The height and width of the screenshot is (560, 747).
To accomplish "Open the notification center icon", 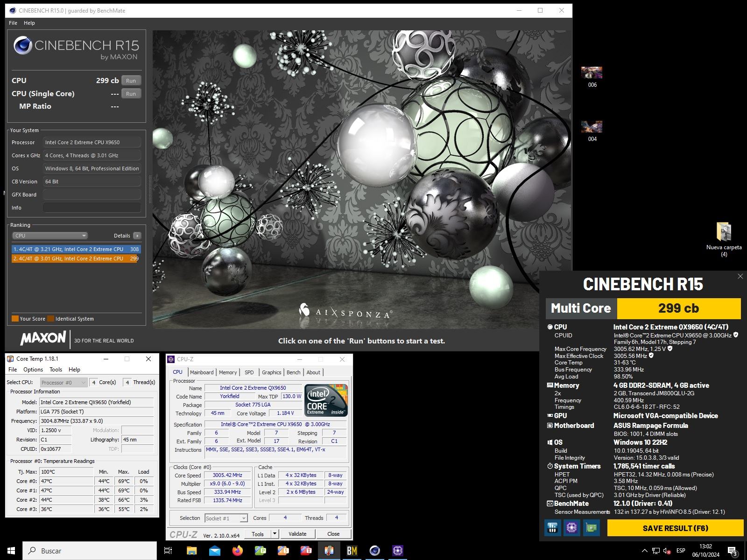I will 733,551.
